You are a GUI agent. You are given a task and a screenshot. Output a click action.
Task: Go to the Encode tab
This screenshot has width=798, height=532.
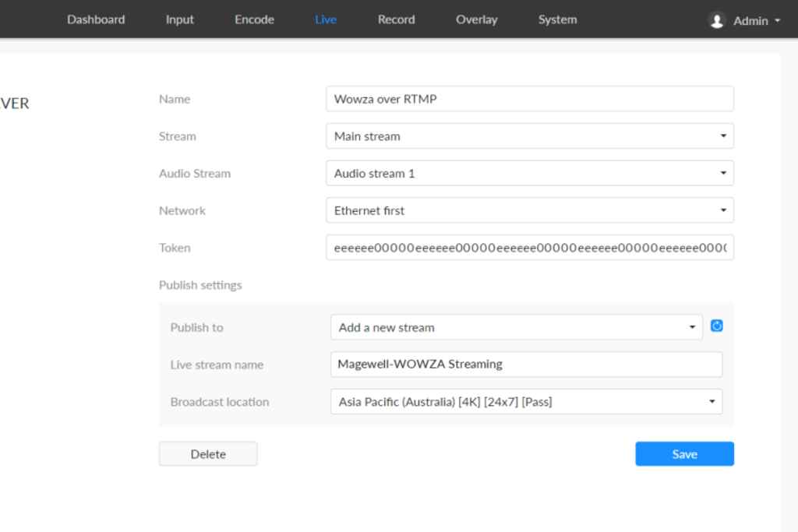coord(255,19)
